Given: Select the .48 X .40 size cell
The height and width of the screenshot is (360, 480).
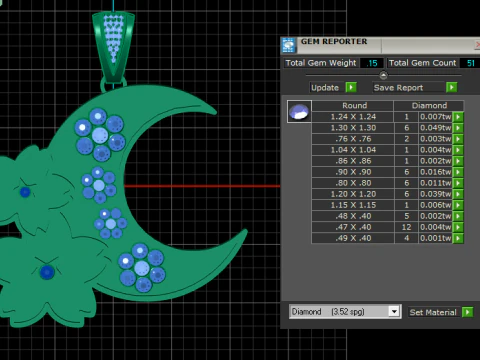Looking at the screenshot, I should click(353, 216).
